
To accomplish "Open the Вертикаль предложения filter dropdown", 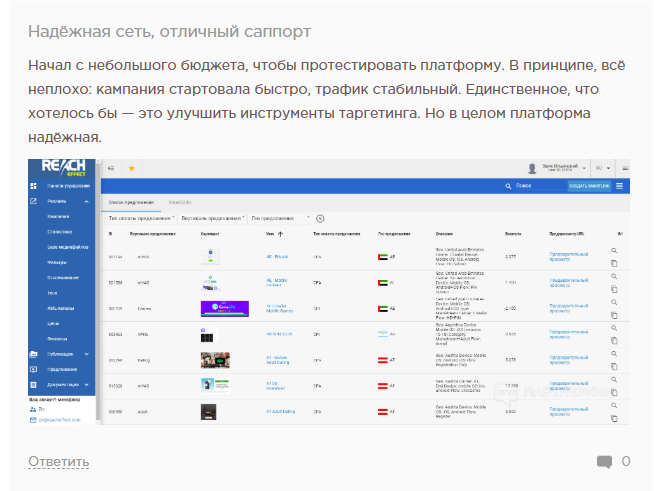I will [x=212, y=218].
